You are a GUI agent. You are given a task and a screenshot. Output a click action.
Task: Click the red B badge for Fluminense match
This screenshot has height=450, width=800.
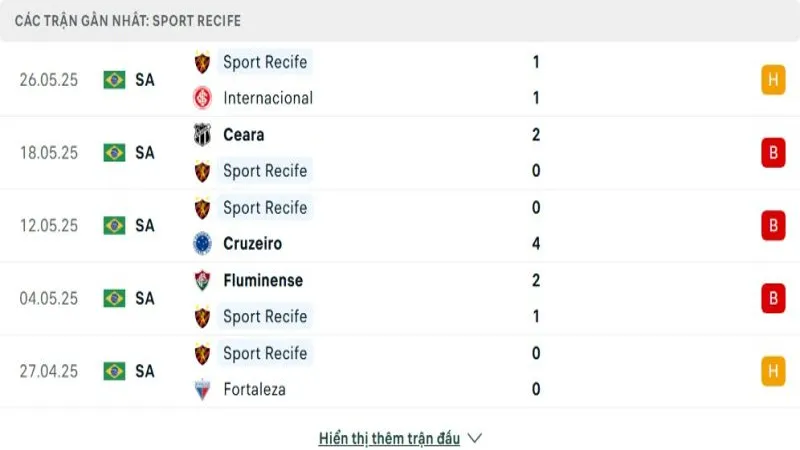(x=772, y=298)
